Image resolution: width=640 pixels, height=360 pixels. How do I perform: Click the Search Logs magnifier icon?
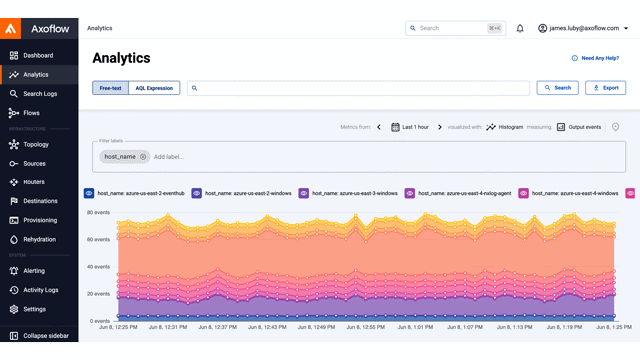tap(14, 94)
